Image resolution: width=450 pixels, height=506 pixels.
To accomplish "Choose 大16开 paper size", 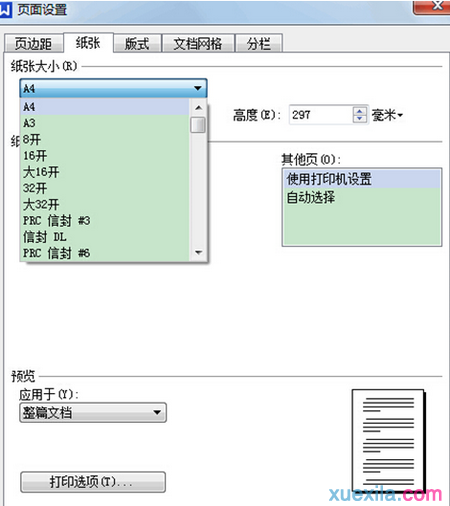I will point(105,172).
